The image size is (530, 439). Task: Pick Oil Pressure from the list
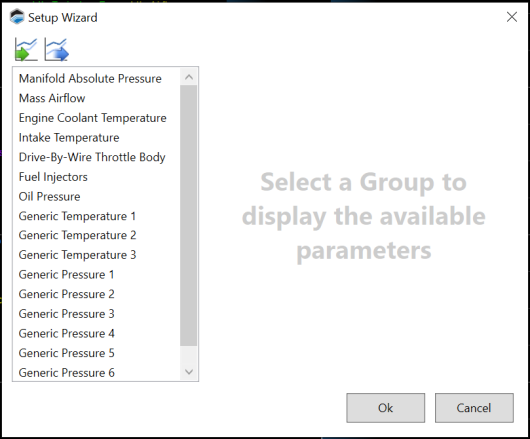pos(96,196)
